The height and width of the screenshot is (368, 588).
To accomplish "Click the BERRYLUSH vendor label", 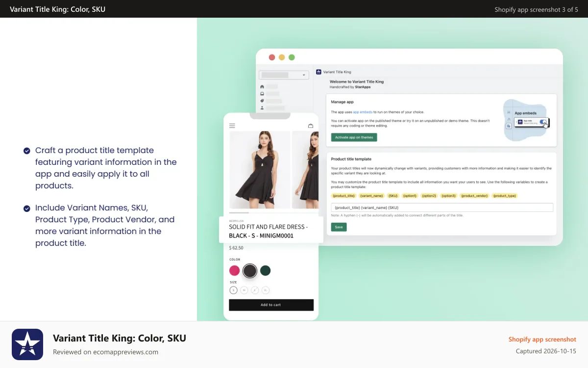I will [x=236, y=221].
